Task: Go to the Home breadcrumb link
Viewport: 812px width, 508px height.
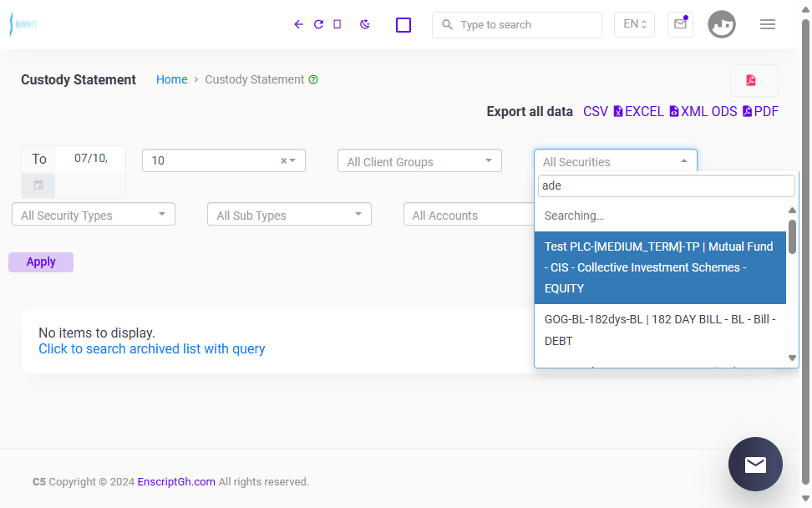Action: [172, 79]
